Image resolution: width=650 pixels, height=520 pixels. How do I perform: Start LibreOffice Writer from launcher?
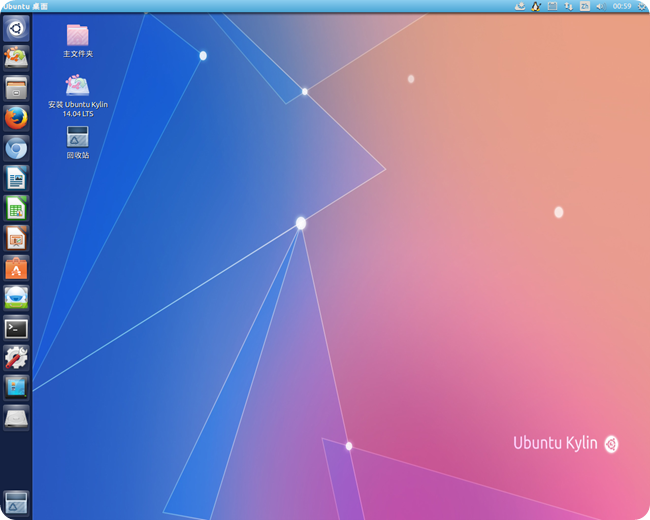16,178
